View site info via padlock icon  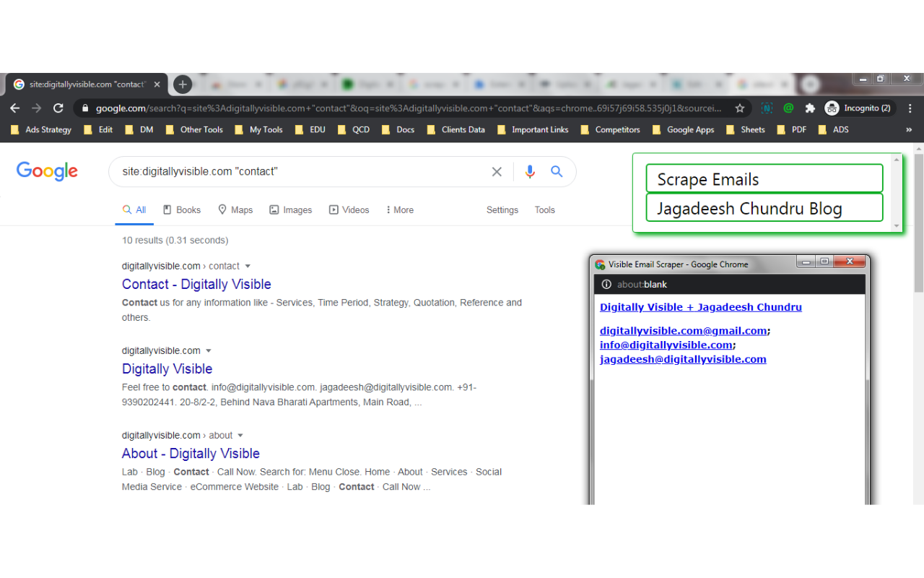pyautogui.click(x=85, y=108)
